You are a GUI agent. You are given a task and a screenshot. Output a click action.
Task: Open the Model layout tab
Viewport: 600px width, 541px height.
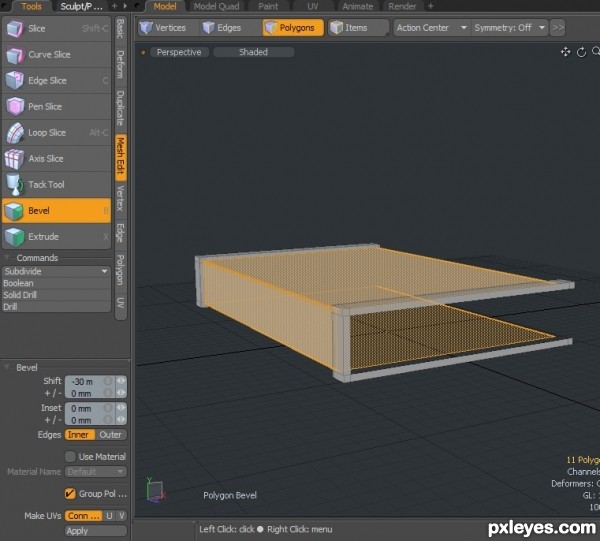(x=165, y=7)
